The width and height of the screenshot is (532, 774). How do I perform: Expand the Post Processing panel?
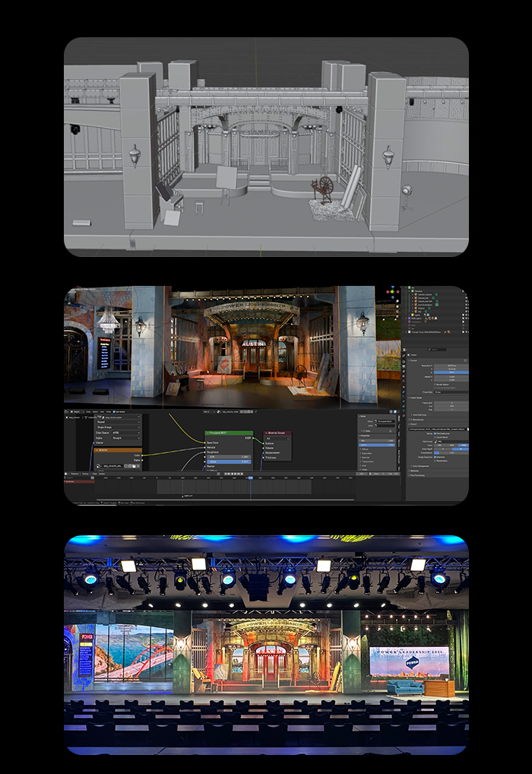pyautogui.click(x=417, y=475)
